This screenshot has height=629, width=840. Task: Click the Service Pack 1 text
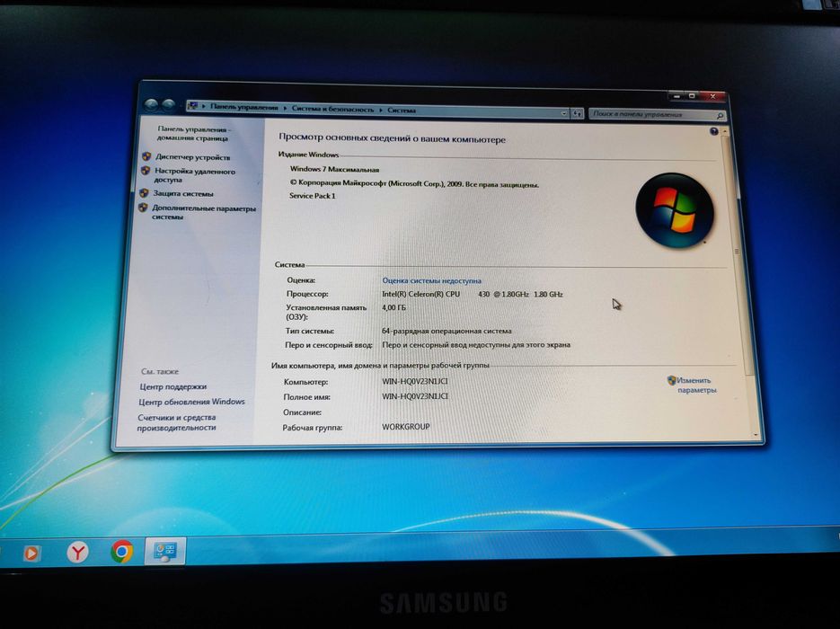coord(313,196)
